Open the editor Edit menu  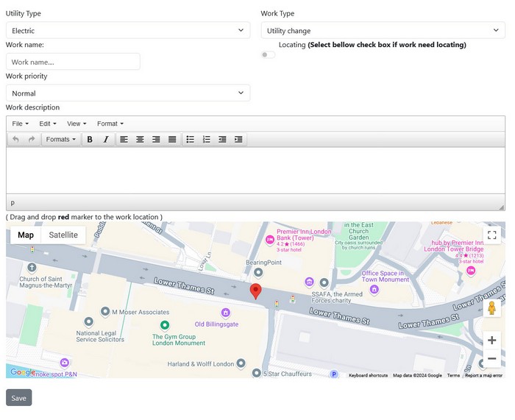[x=48, y=124]
